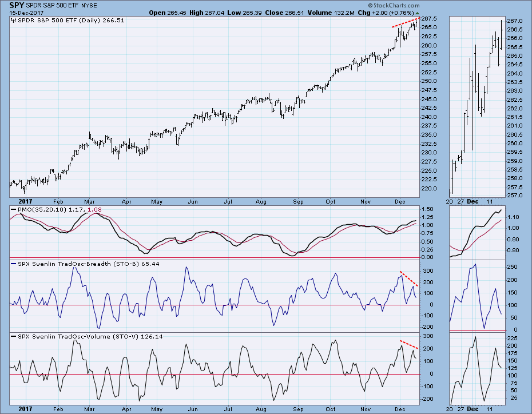Viewport: 532px width, 414px height.
Task: Click the '220.0' price axis label
Action: coord(429,189)
